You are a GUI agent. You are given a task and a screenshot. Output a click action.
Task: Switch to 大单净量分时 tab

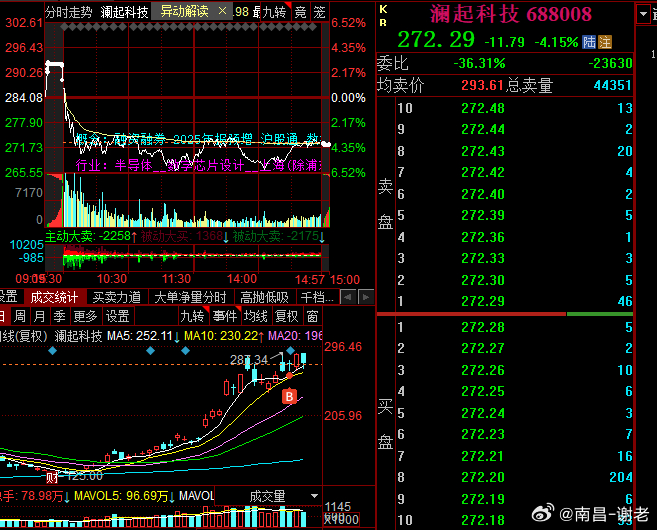coord(191,297)
